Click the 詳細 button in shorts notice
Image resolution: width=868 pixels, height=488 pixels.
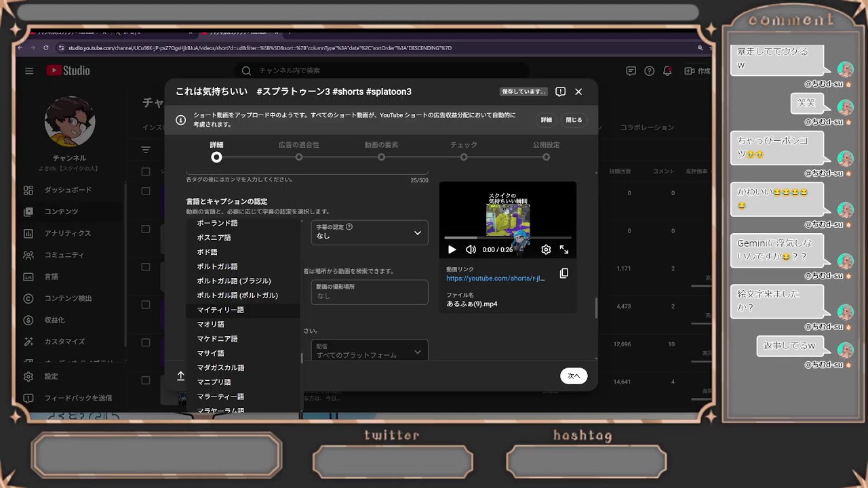546,120
